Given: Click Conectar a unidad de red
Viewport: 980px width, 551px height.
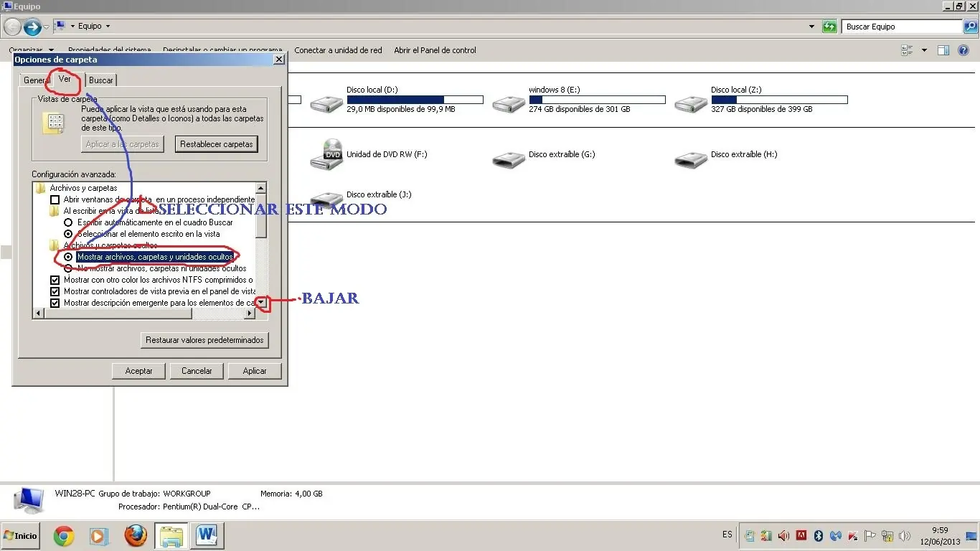Looking at the screenshot, I should [338, 50].
